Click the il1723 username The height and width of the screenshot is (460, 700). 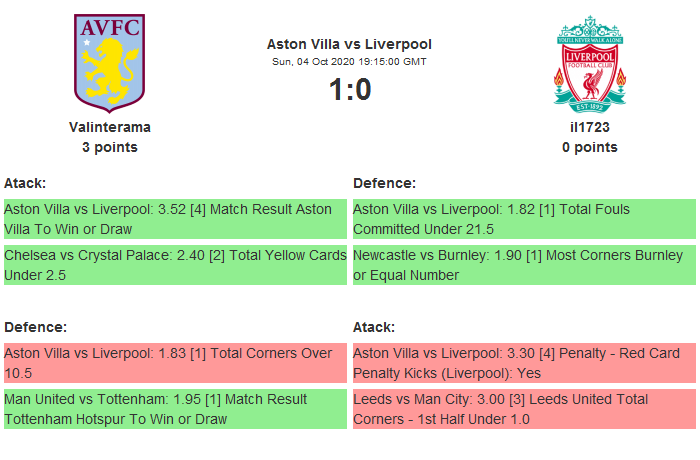click(590, 127)
